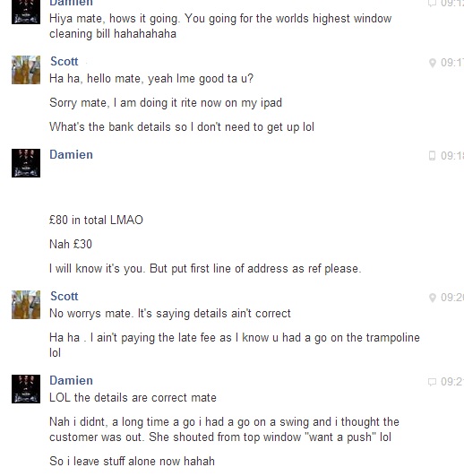Click the chat bubble icon beside Damien's 'LOL the details' message
Viewport: 464px width, 476px height.
[432, 382]
